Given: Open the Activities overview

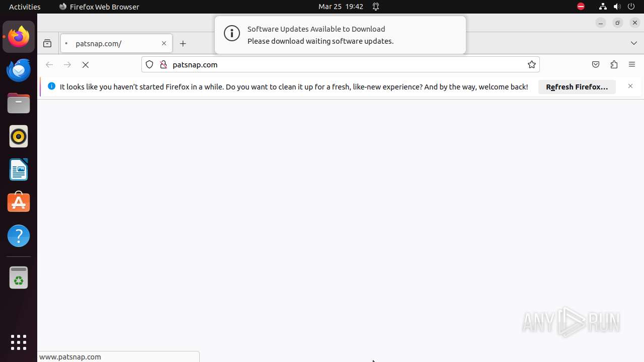Looking at the screenshot, I should (25, 7).
